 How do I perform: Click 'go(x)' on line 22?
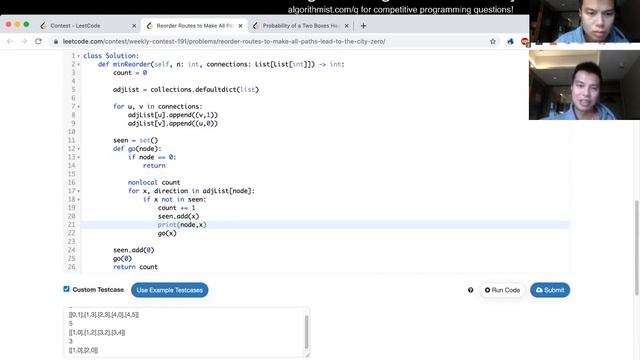(x=167, y=233)
